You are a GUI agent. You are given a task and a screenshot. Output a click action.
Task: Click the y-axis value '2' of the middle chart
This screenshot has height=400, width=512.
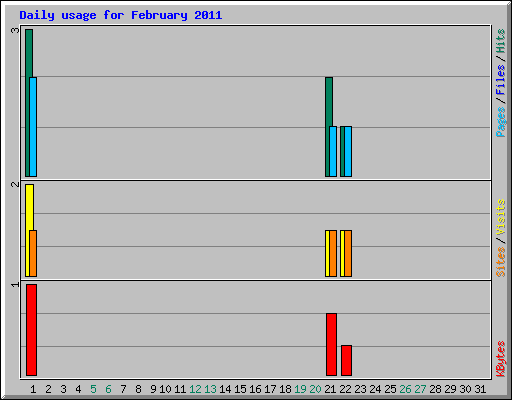(15, 184)
